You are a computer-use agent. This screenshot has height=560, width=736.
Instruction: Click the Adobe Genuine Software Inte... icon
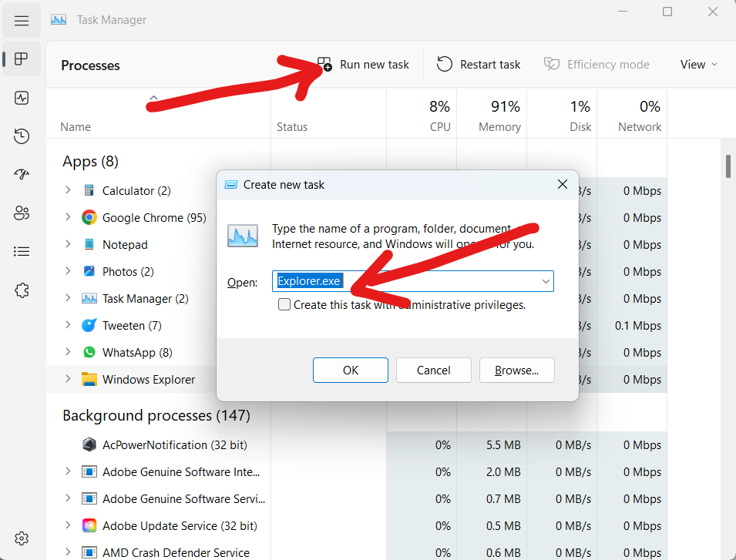[89, 471]
